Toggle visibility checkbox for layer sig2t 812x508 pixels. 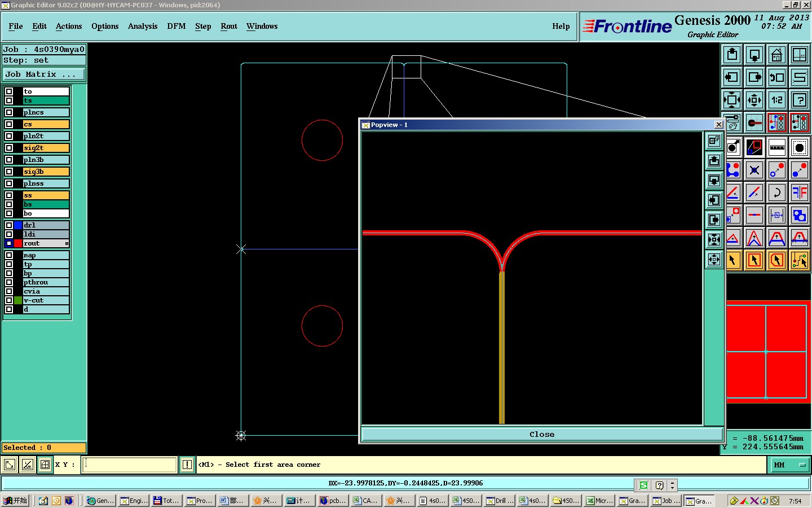[9, 148]
